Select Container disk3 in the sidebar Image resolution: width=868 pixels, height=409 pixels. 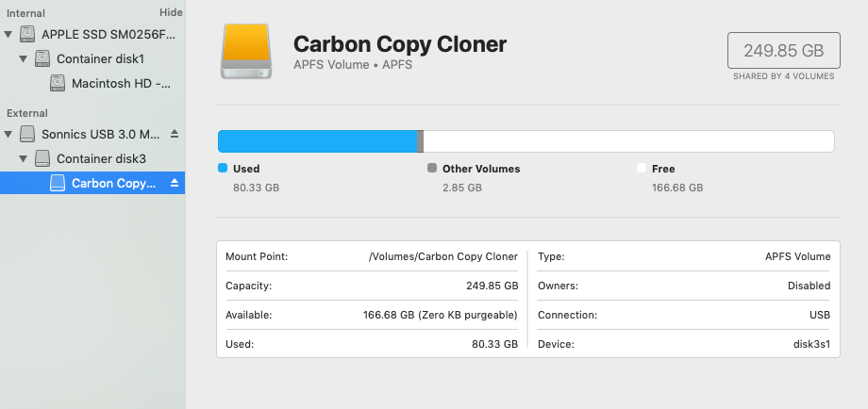pos(101,158)
